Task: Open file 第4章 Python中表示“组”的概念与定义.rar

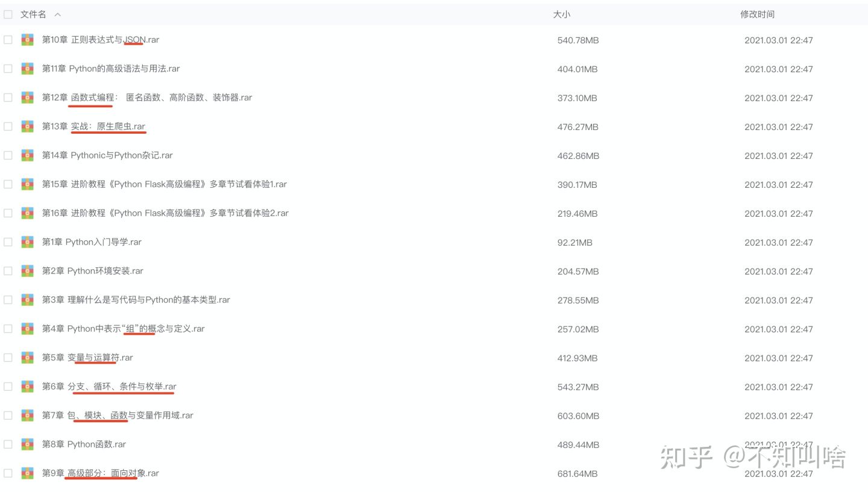Action: tap(124, 329)
